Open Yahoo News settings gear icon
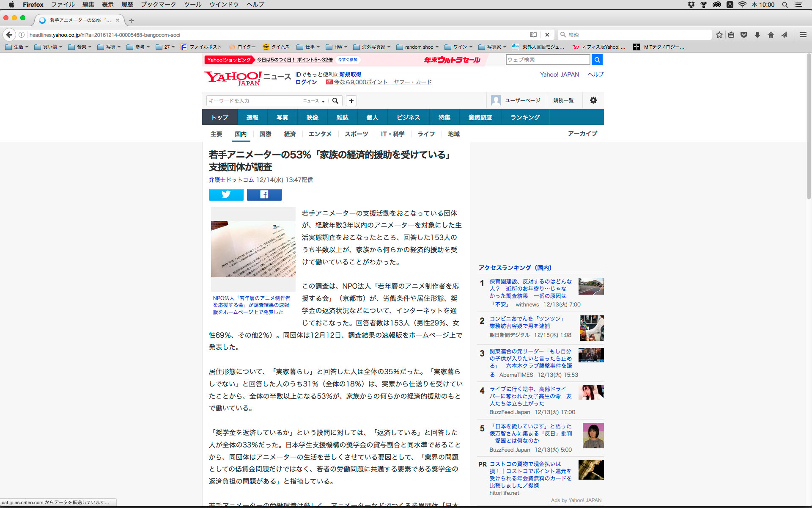This screenshot has height=508, width=812. [x=593, y=100]
